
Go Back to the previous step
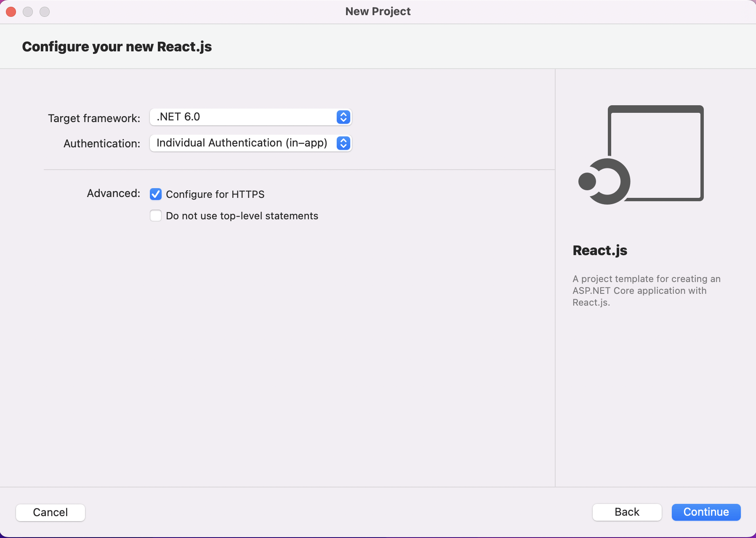pos(627,512)
